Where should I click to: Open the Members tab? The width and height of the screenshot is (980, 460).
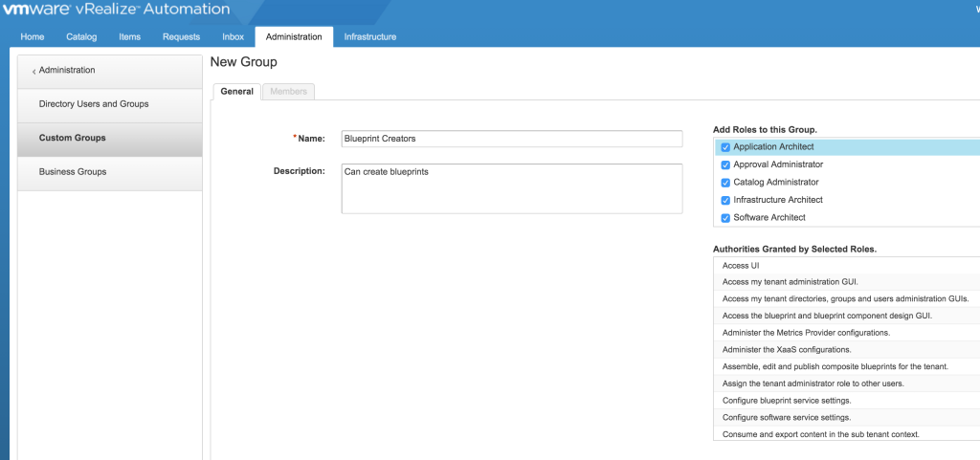[x=289, y=92]
